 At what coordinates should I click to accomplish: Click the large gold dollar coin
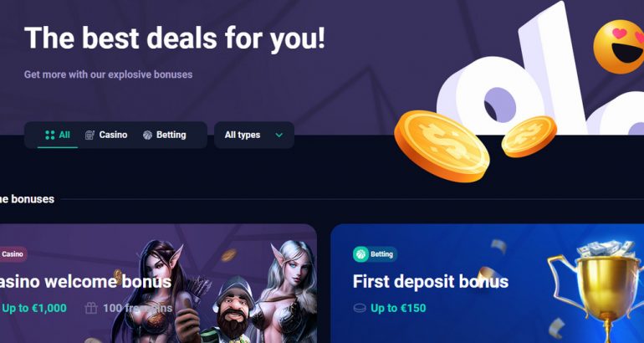pos(442,146)
